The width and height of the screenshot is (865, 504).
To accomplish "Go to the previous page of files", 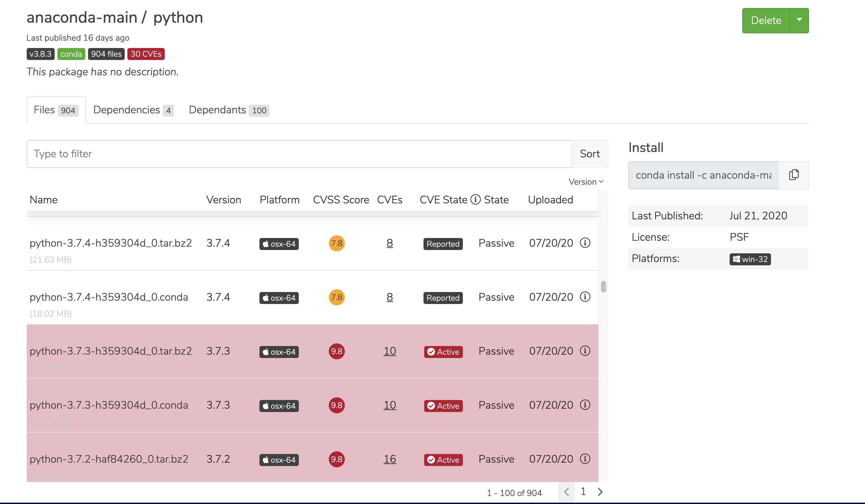I will 567,492.
